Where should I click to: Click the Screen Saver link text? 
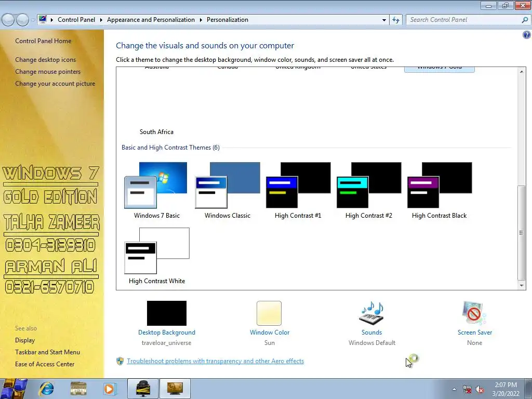point(475,332)
